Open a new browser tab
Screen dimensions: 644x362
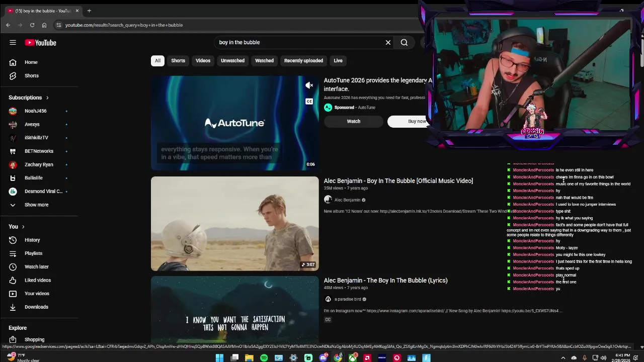tap(89, 11)
